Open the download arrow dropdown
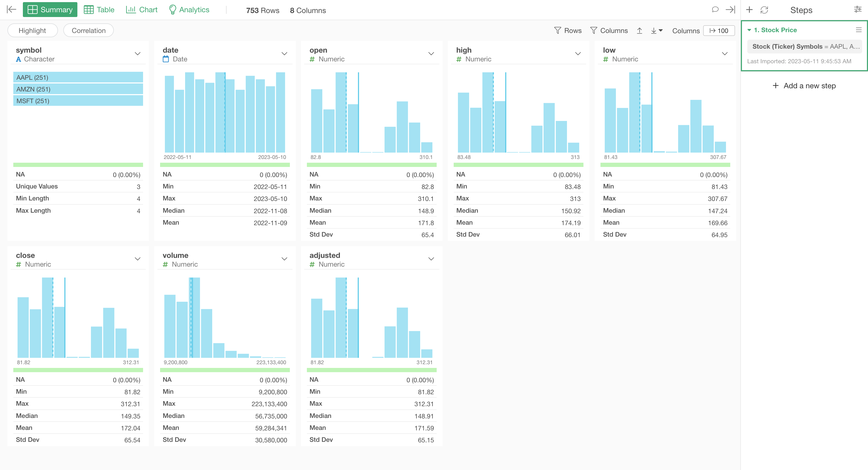The height and width of the screenshot is (470, 868). click(x=657, y=31)
